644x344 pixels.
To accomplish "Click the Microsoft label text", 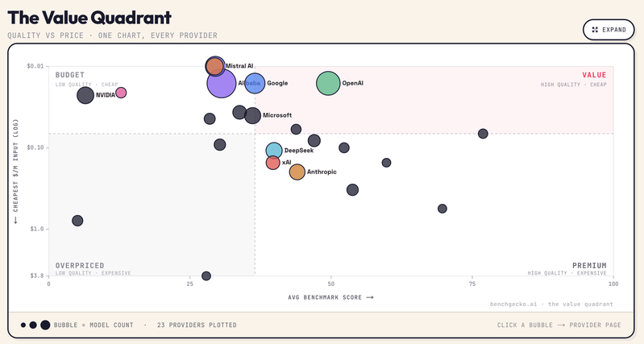I will click(x=277, y=115).
